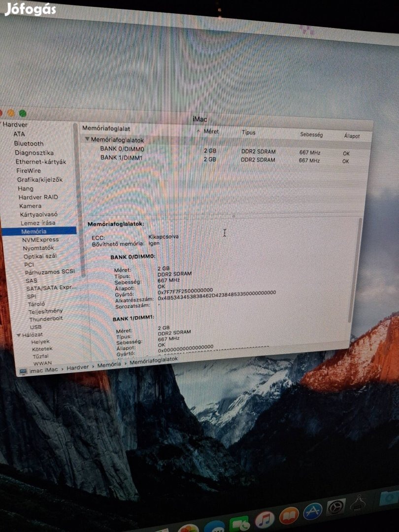
Task: Click Hardver in the bottom path bar
Action: pos(77,368)
